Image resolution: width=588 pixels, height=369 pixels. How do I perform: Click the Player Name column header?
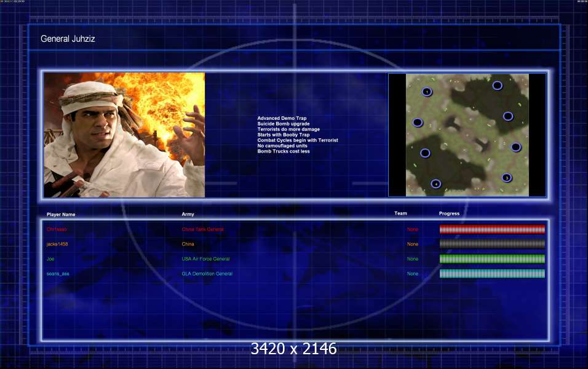[x=61, y=215]
